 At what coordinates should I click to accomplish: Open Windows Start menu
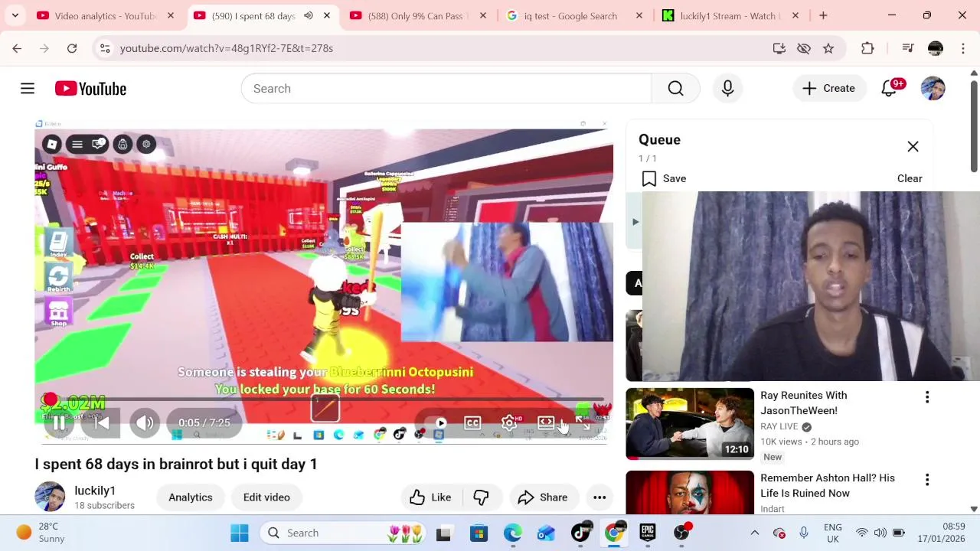pos(240,533)
